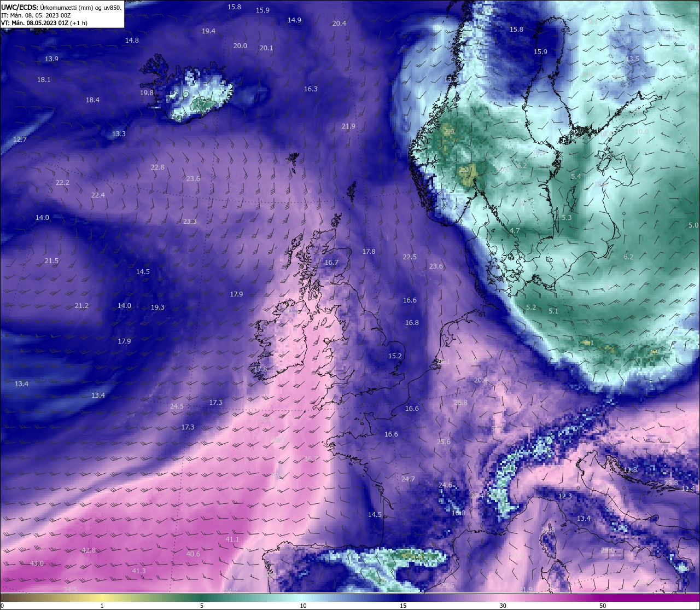Image resolution: width=700 pixels, height=610 pixels.
Task: Click the 14.9 value on the map
Action: (294, 20)
